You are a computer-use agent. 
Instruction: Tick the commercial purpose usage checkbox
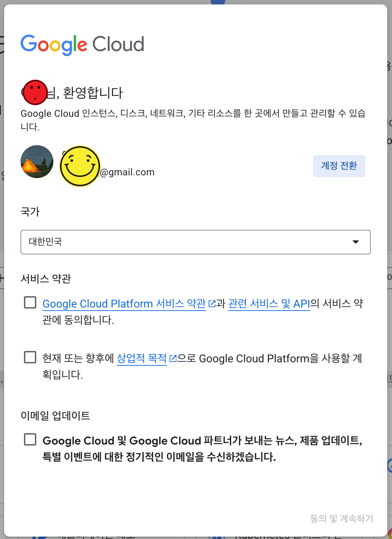point(30,357)
